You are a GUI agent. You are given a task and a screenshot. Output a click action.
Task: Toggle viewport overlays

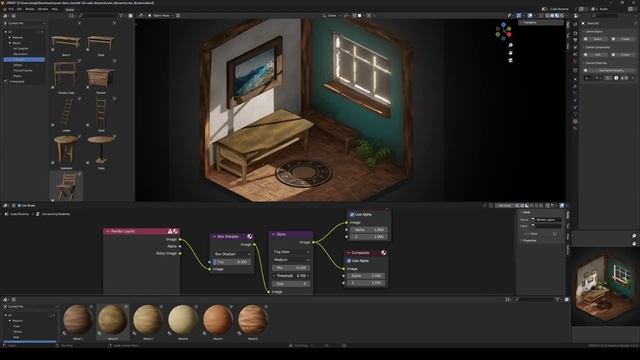(530, 16)
